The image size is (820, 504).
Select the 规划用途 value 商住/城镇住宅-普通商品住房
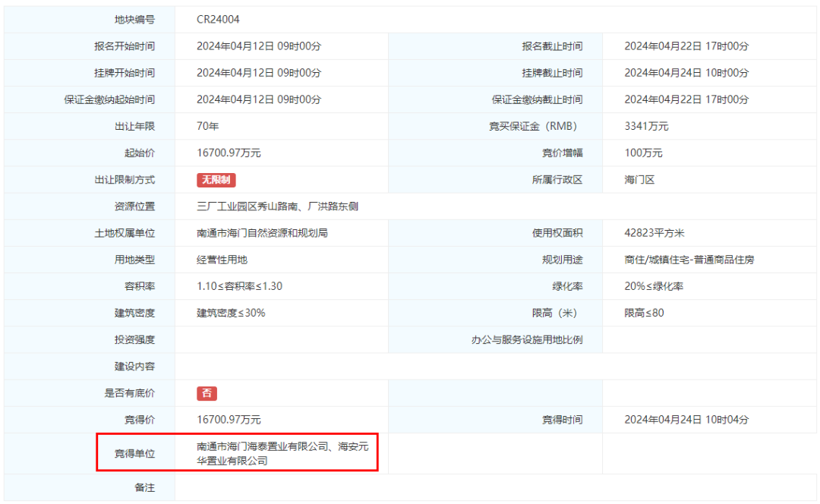point(689,260)
